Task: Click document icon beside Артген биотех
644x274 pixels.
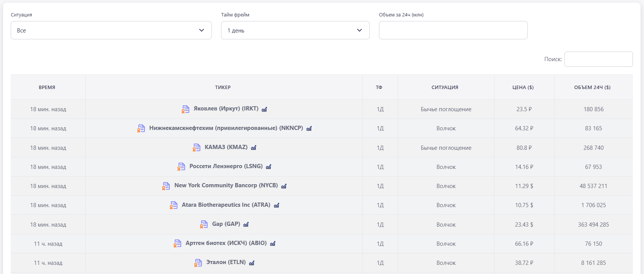Action: (x=177, y=243)
